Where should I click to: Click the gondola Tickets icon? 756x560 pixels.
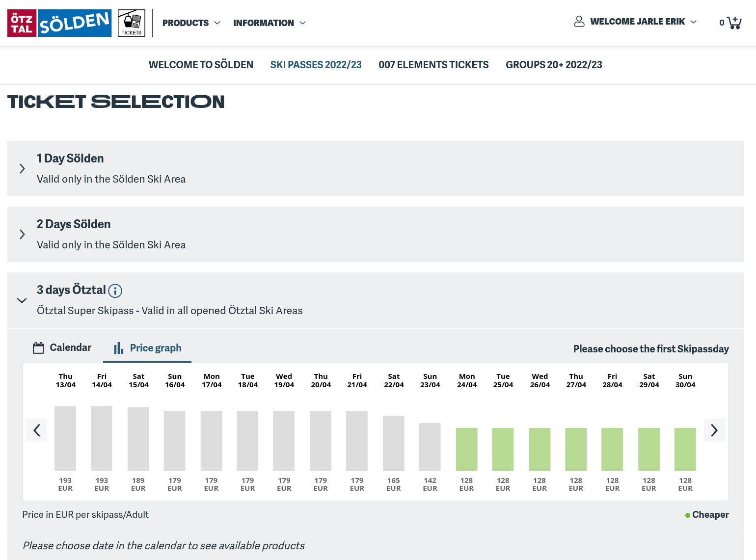[132, 23]
